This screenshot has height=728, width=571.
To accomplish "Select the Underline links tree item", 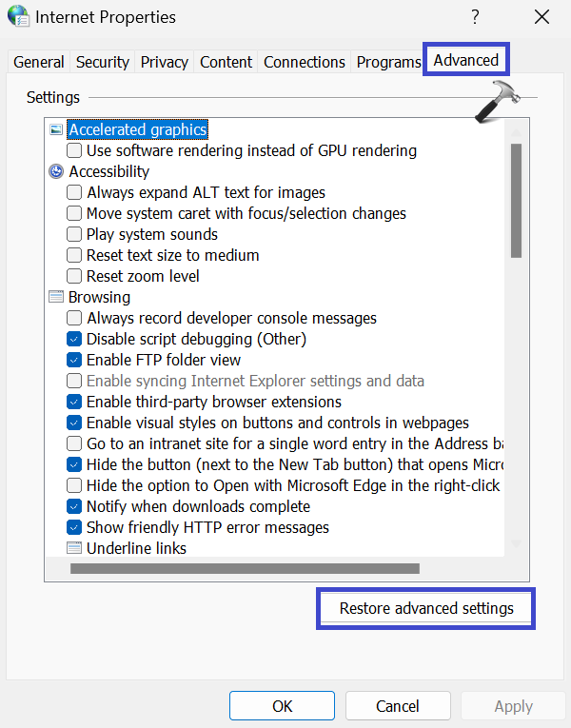I will [x=136, y=548].
